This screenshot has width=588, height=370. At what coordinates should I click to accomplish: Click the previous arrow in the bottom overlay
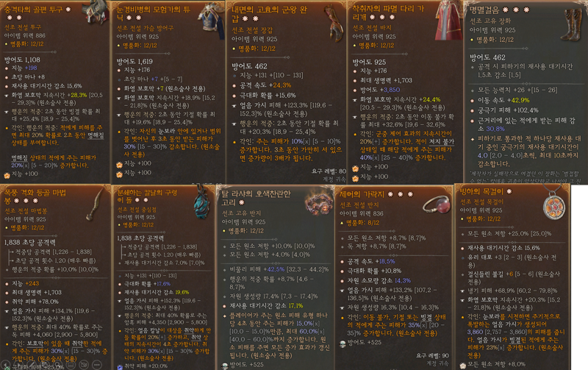[x=5, y=365]
